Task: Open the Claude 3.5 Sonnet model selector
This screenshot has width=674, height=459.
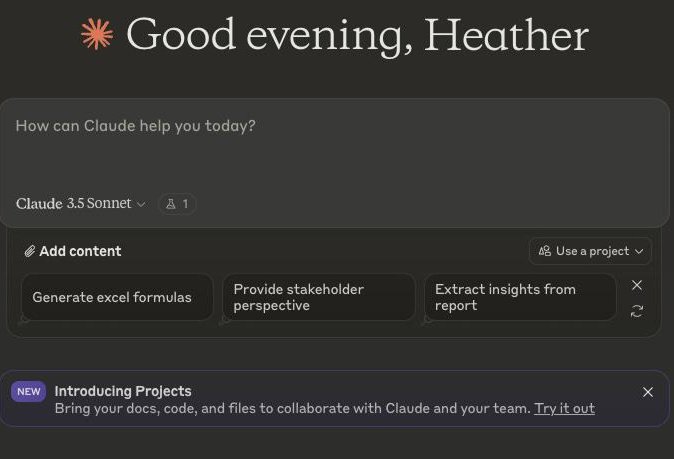Action: click(81, 203)
